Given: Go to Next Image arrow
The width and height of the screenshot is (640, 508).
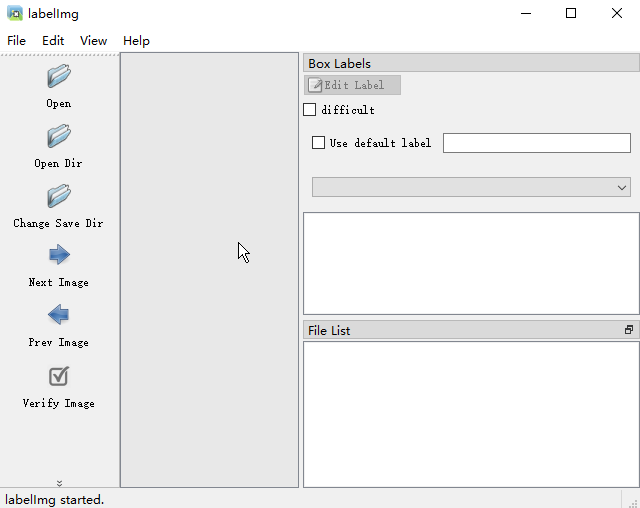Looking at the screenshot, I should point(59,255).
